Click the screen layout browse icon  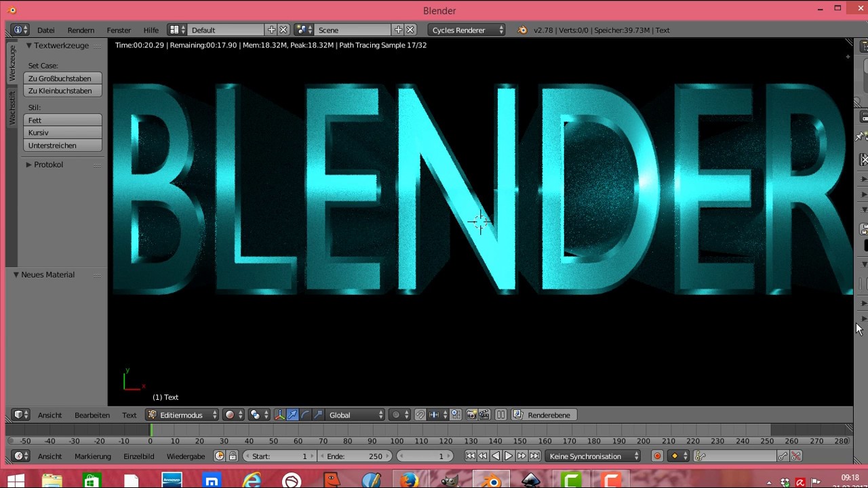point(177,30)
